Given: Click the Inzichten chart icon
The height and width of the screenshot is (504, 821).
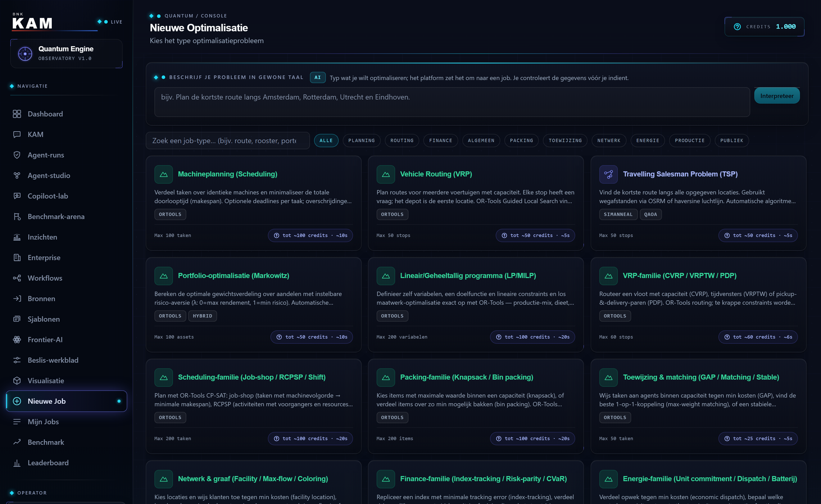Looking at the screenshot, I should pyautogui.click(x=17, y=237).
